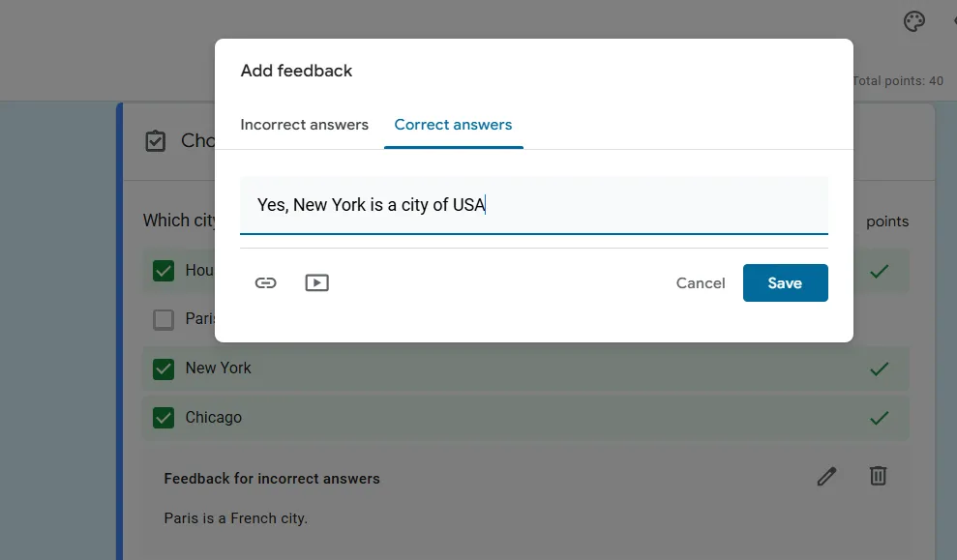957x560 pixels.
Task: Open the theme customization palette icon
Action: click(x=913, y=22)
